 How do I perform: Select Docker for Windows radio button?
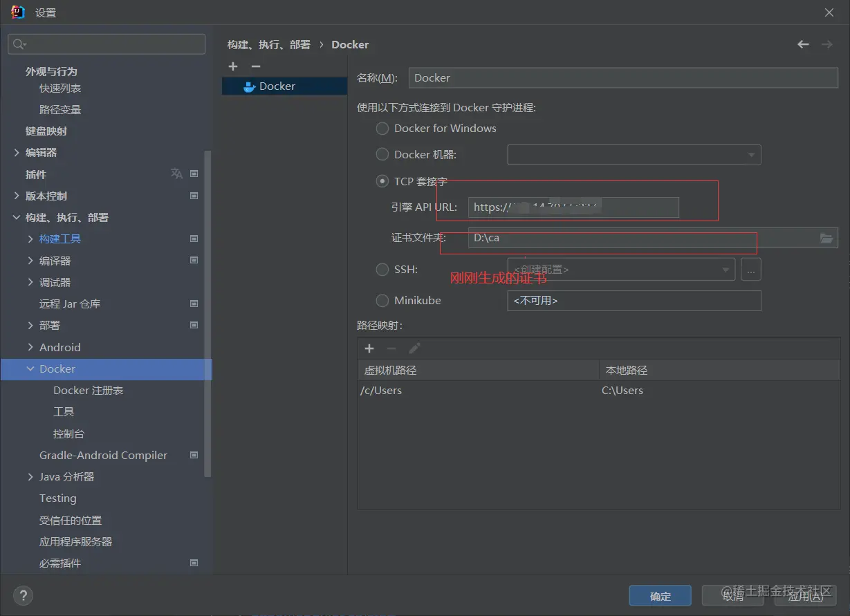382,129
